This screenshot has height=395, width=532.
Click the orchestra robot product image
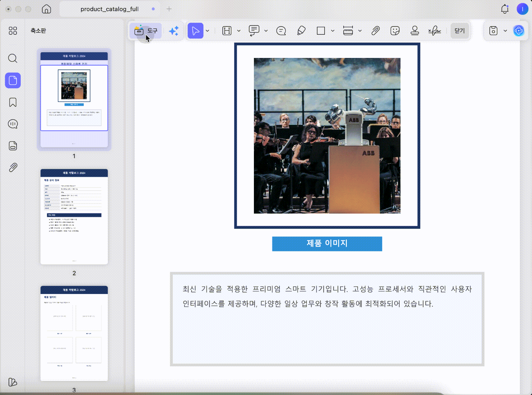(x=327, y=136)
